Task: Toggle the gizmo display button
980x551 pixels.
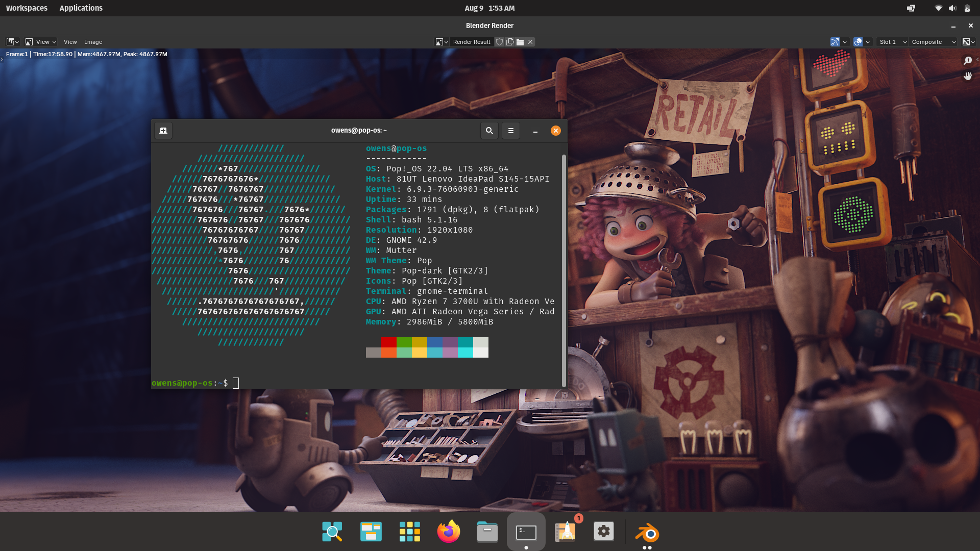Action: click(x=835, y=42)
